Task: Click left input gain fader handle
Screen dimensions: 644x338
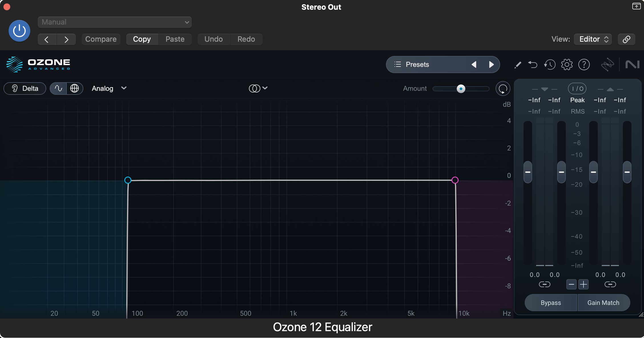Action: click(528, 172)
